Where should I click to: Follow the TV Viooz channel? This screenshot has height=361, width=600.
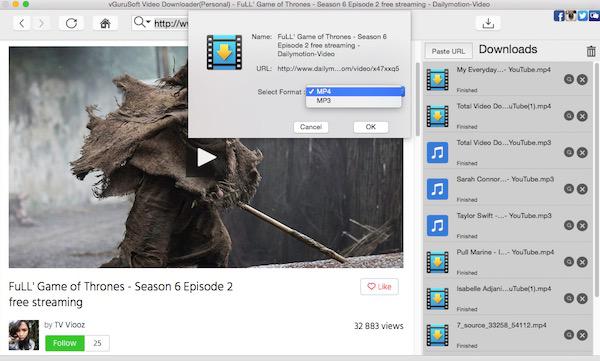coord(65,343)
